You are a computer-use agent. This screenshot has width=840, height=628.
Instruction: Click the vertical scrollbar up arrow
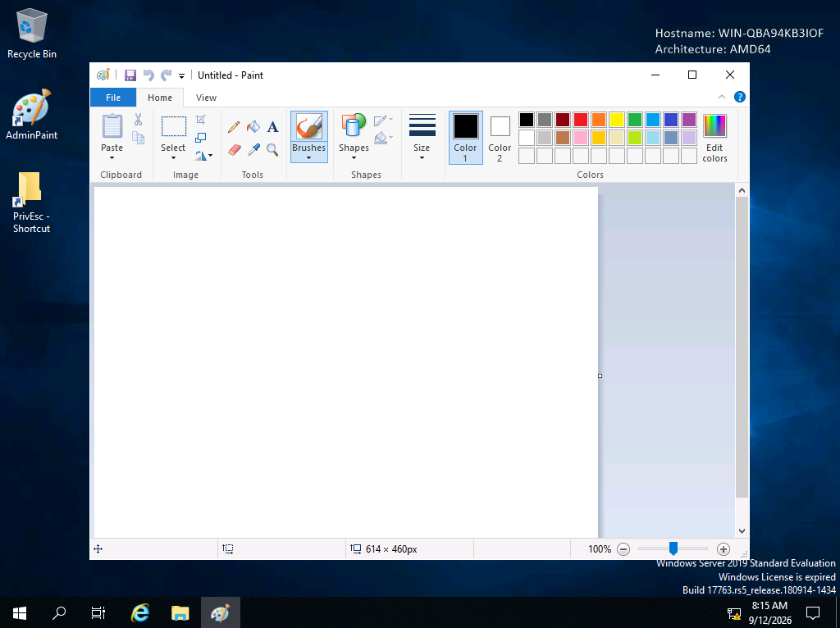click(742, 190)
